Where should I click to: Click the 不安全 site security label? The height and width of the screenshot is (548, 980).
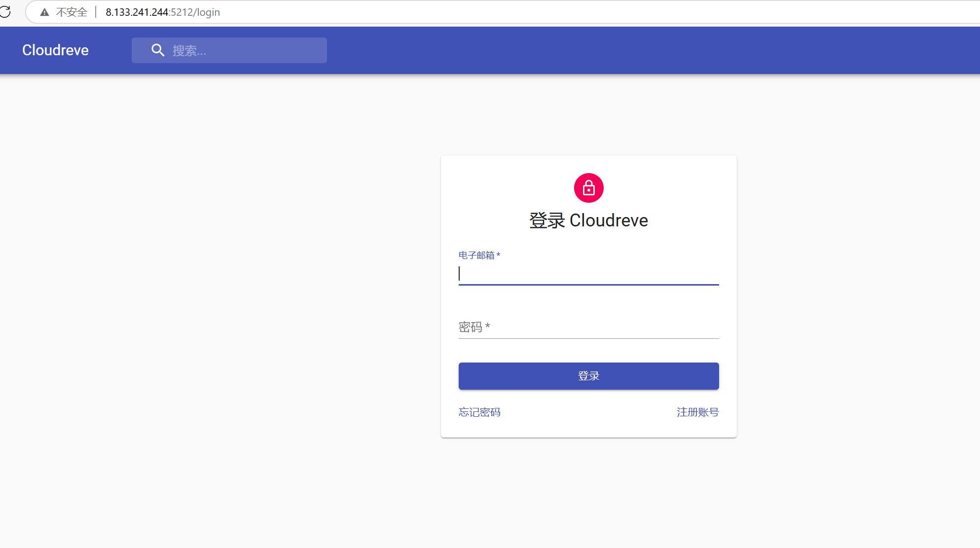click(72, 12)
